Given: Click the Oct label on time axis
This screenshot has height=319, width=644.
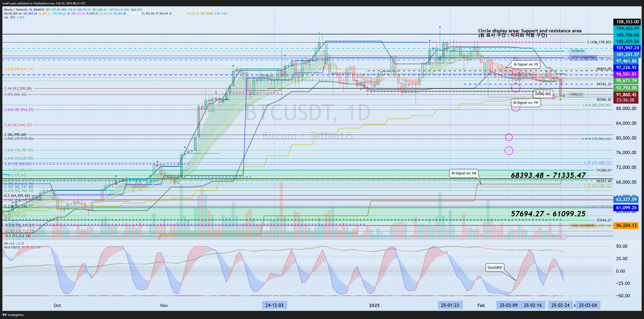Looking at the screenshot, I should [x=57, y=305].
